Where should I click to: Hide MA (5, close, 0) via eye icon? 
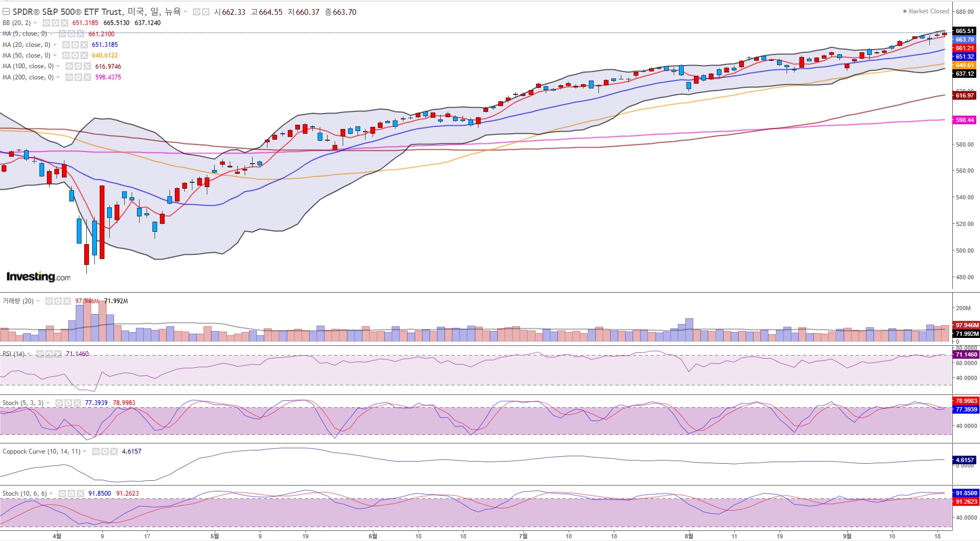(x=63, y=34)
